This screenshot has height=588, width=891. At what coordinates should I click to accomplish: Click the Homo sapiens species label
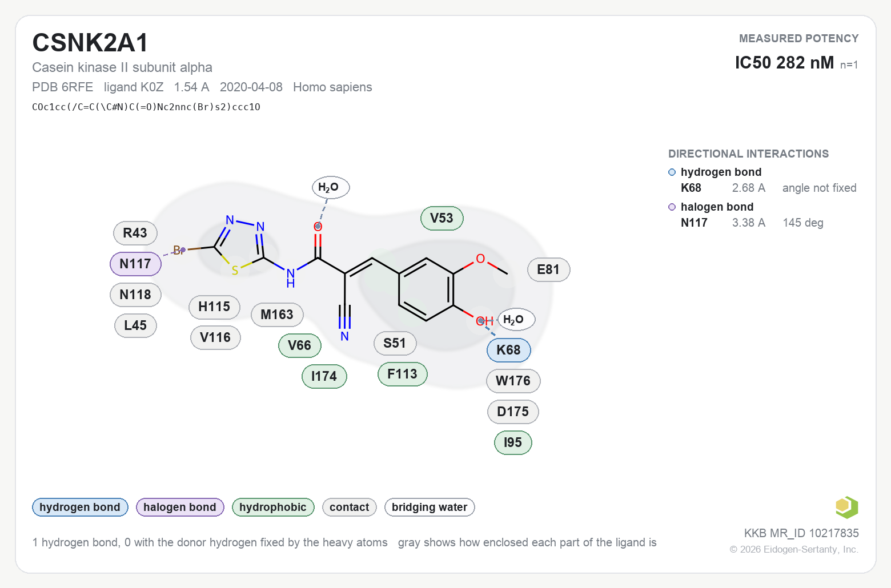click(332, 87)
